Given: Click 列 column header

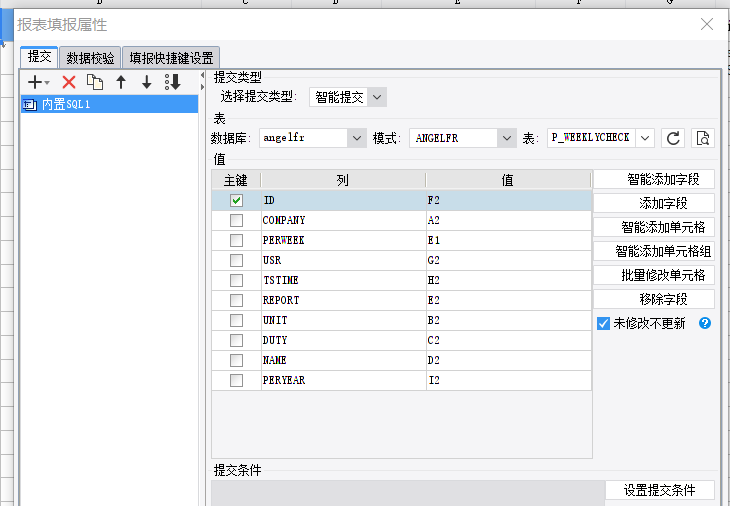Looking at the screenshot, I should (343, 180).
